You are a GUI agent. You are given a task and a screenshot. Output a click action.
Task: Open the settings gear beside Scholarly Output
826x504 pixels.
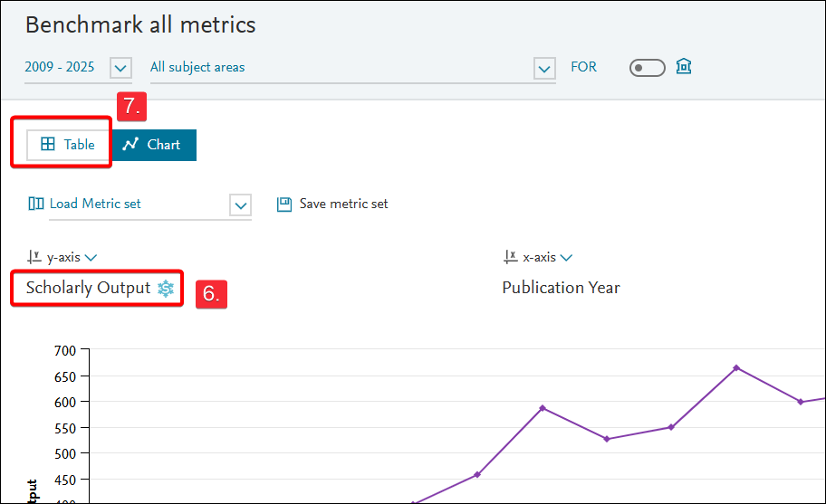(x=166, y=289)
